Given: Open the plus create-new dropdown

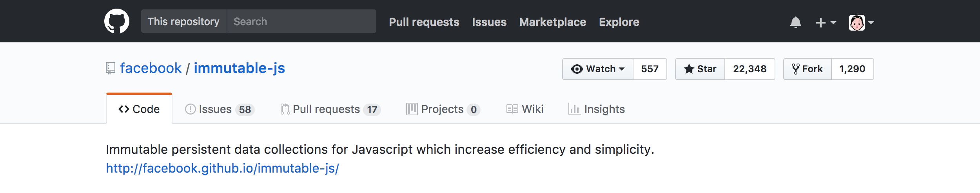Looking at the screenshot, I should pos(826,23).
